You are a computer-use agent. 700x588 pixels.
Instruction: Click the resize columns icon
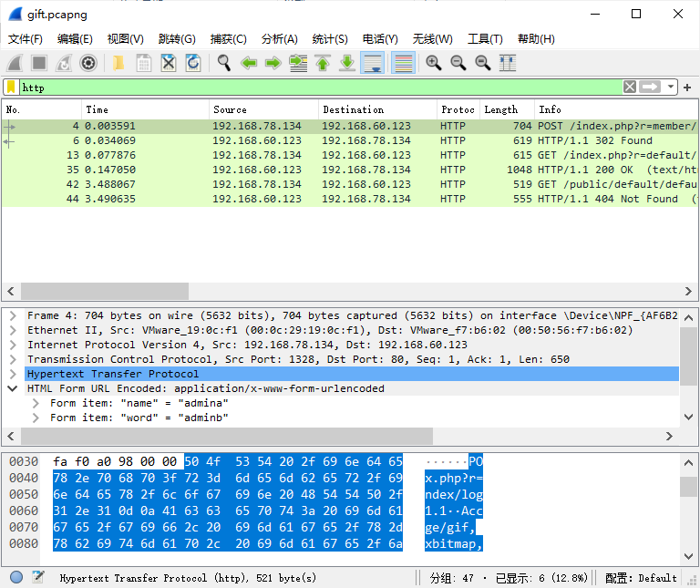(508, 63)
